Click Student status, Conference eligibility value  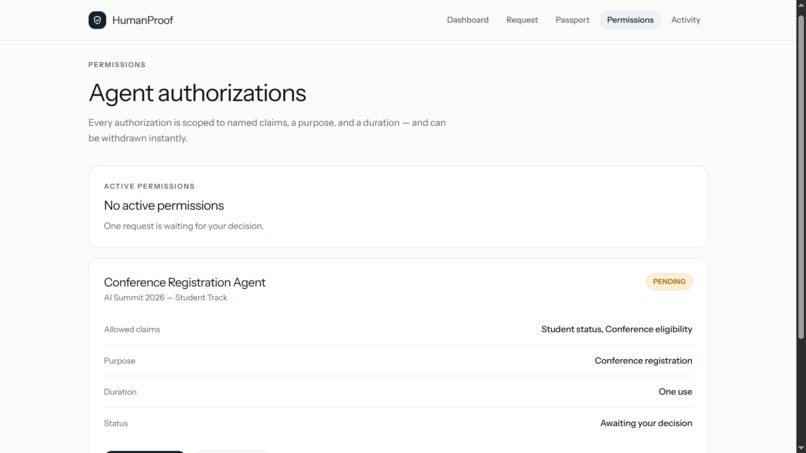616,329
